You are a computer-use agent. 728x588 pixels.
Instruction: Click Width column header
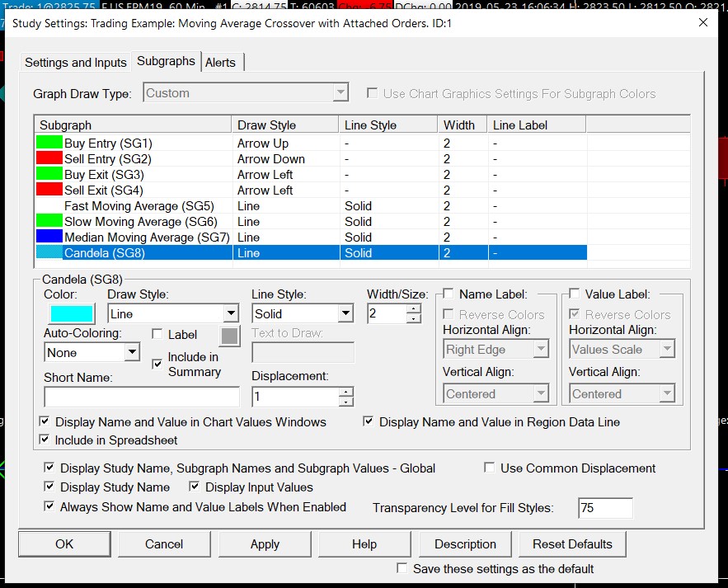coord(463,125)
